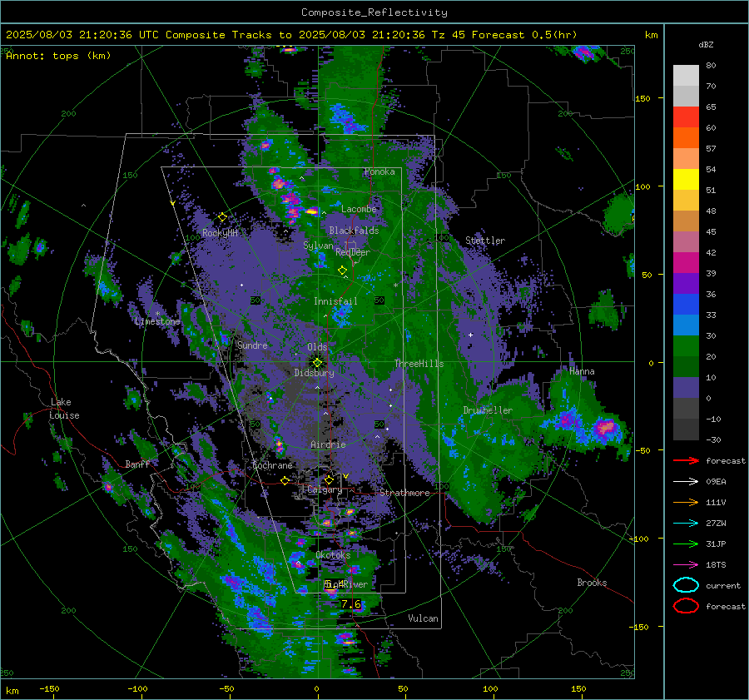Image resolution: width=749 pixels, height=700 pixels.
Task: Select the yellow diamond marker below Cochrane
Action: pyautogui.click(x=285, y=481)
